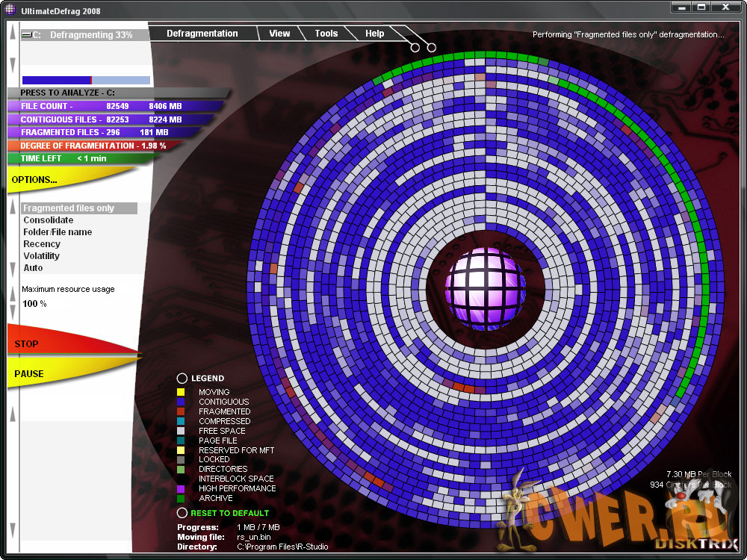
Task: Toggle the LEGEND circle button
Action: click(x=182, y=379)
